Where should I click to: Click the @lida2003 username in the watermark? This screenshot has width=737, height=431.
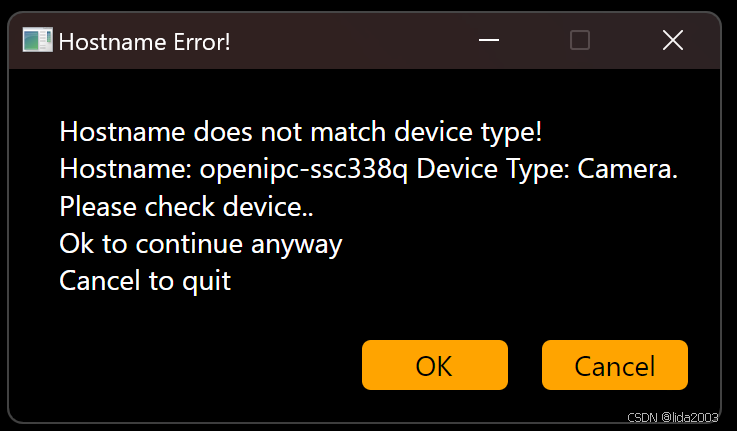pos(690,417)
